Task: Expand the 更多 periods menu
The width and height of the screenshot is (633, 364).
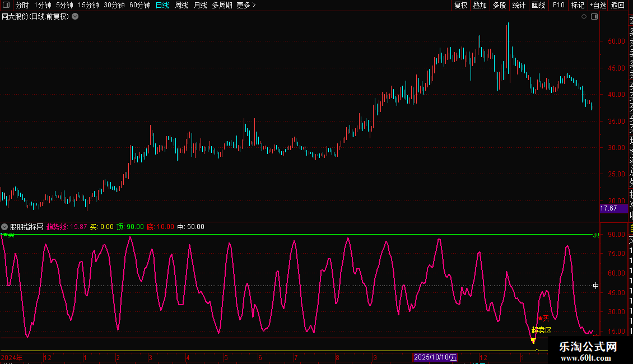Action: click(246, 5)
